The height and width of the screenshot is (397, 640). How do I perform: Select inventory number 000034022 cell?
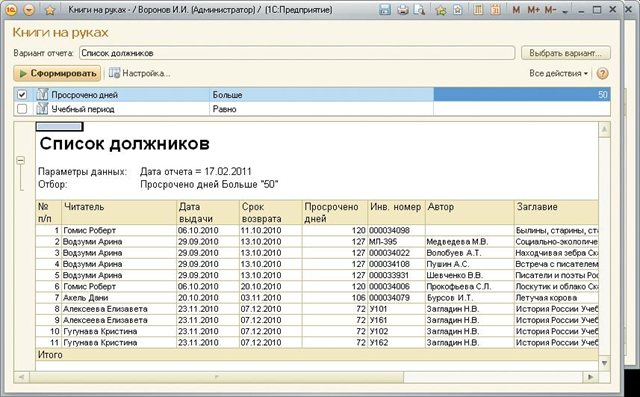[396, 253]
